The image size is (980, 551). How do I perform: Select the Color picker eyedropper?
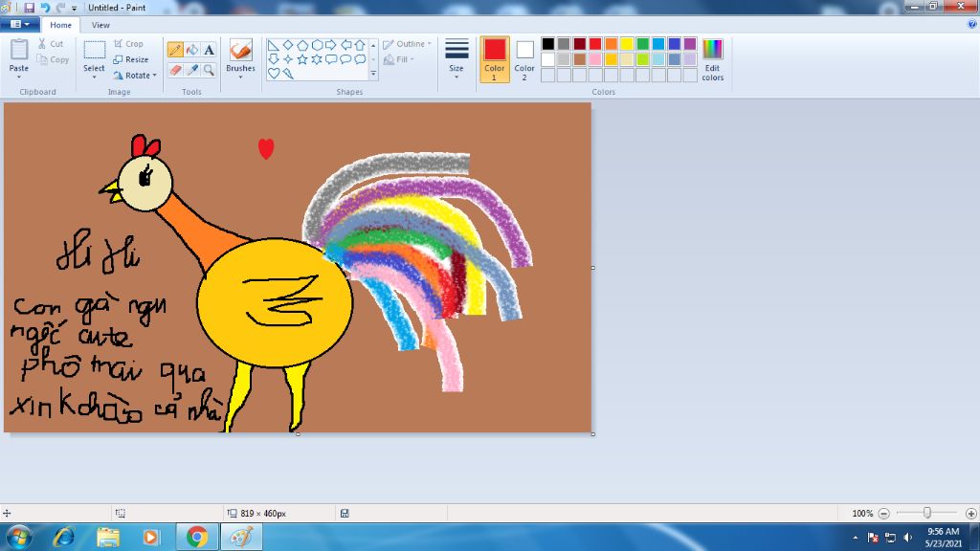point(192,70)
